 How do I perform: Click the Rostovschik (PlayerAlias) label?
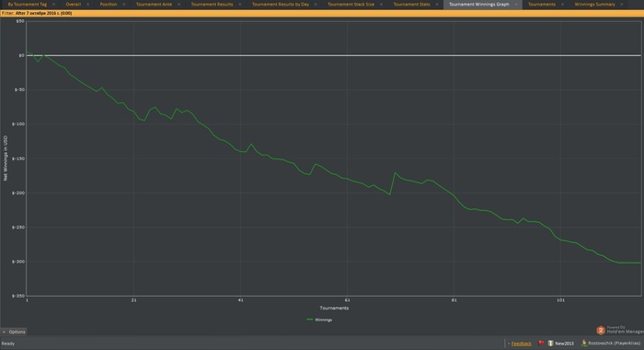pyautogui.click(x=614, y=344)
